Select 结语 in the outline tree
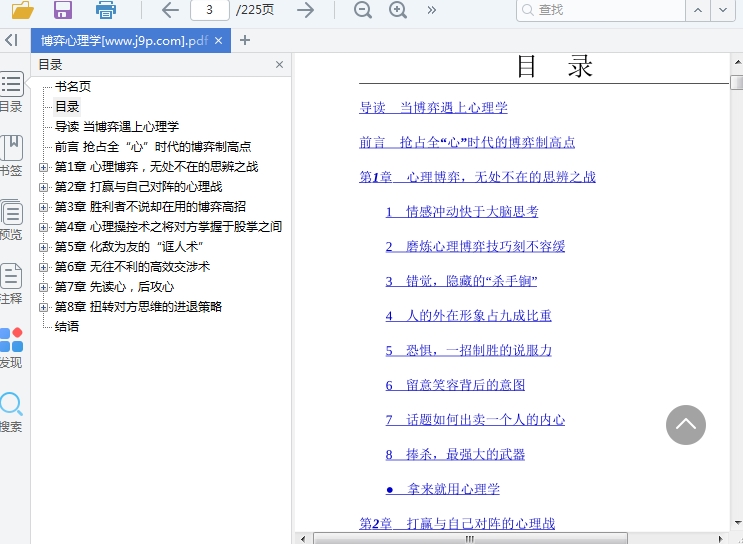Screen dimensions: 743x544 pos(66,326)
